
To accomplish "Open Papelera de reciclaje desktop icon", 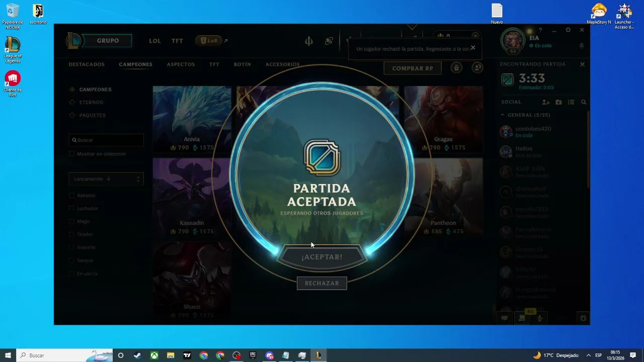I will (x=13, y=17).
